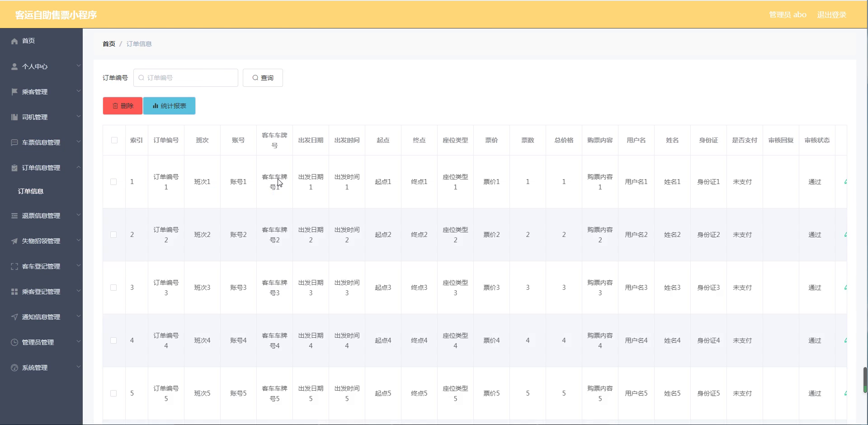Expand the 失物招领管理 submenu chevron

tap(78, 240)
